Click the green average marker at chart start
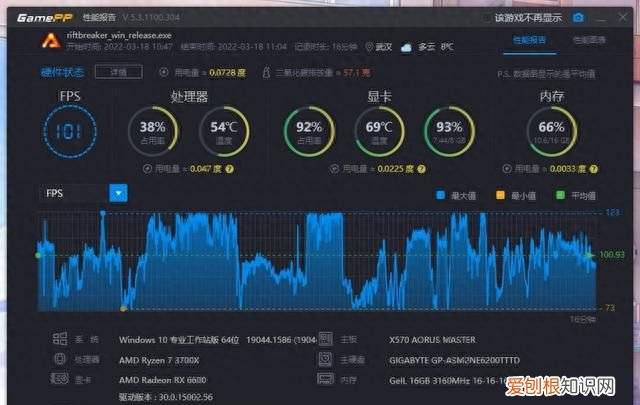This screenshot has width=640, height=405. point(38,255)
